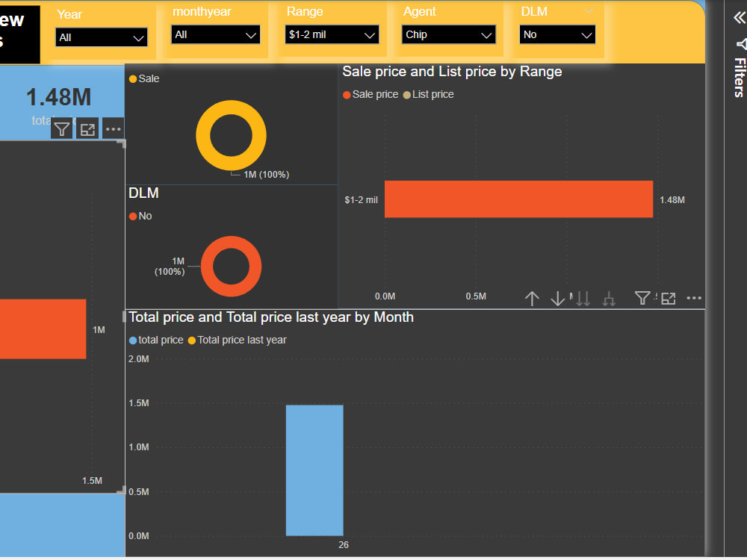
Task: Click the go-to-next-level double arrow icon
Action: (x=583, y=298)
